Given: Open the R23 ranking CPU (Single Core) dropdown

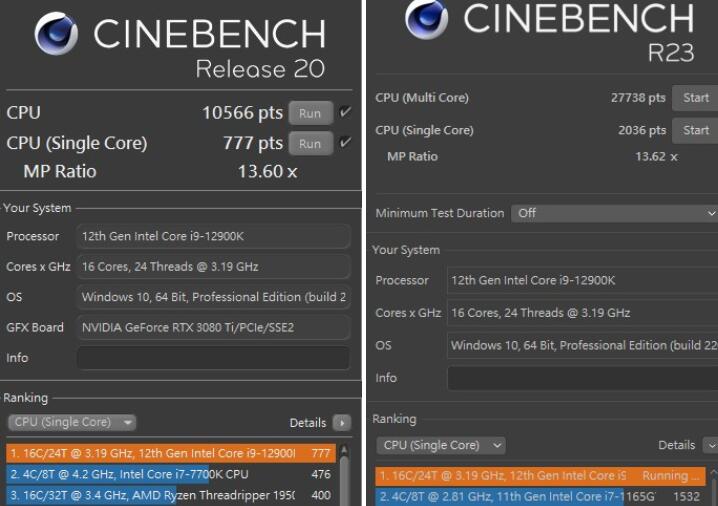Looking at the screenshot, I should [443, 445].
